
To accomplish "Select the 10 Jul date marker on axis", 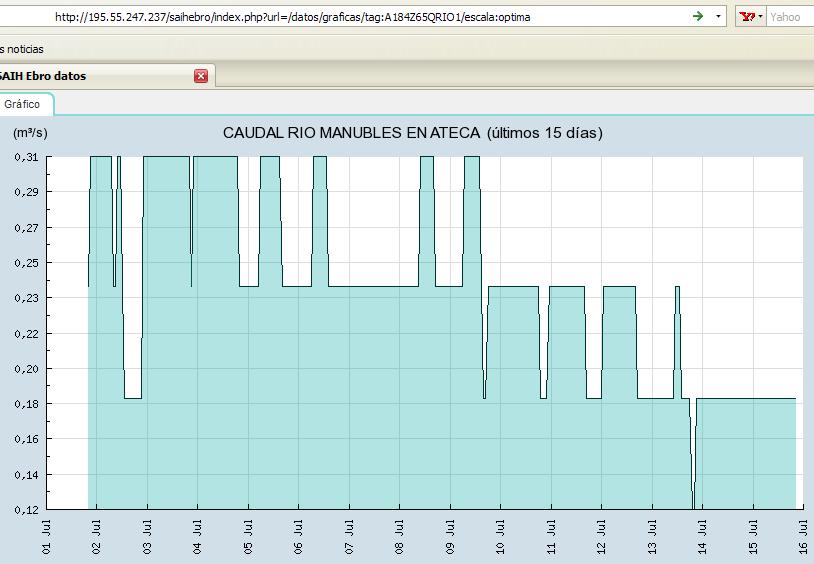I will 500,538.
